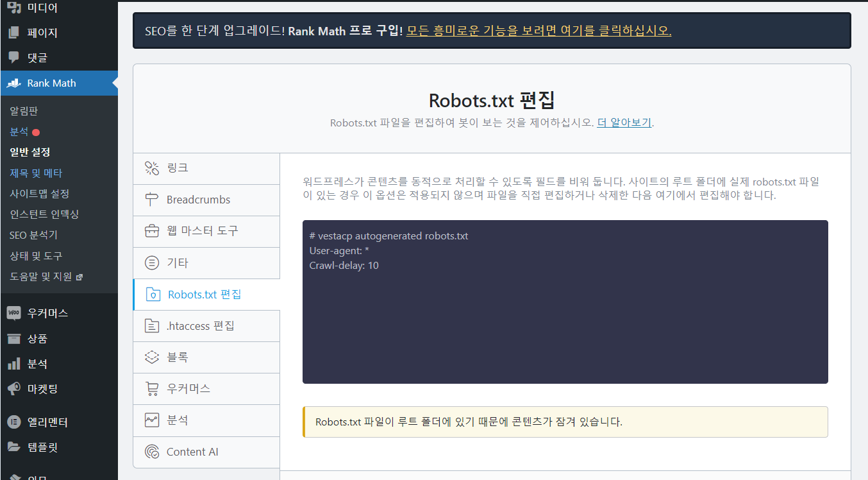The height and width of the screenshot is (480, 868).
Task: Open the 미디어 media library icon
Action: click(x=14, y=8)
